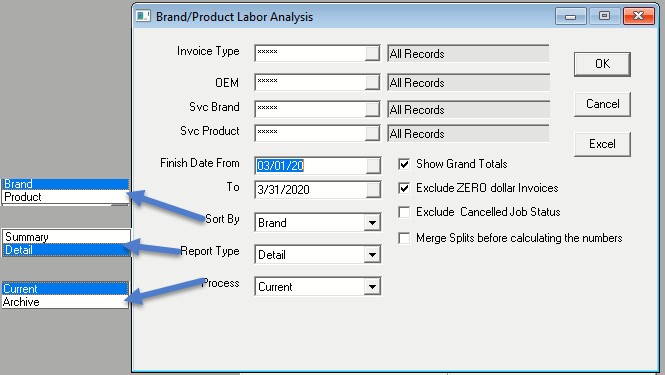The image size is (665, 375).
Task: Minimize the Brand/Product Labor Analysis window
Action: pos(570,17)
